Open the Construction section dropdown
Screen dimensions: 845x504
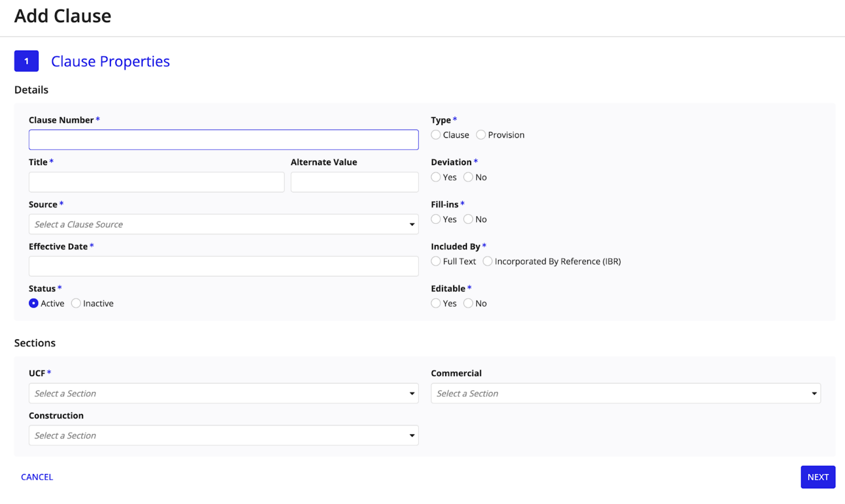(224, 435)
